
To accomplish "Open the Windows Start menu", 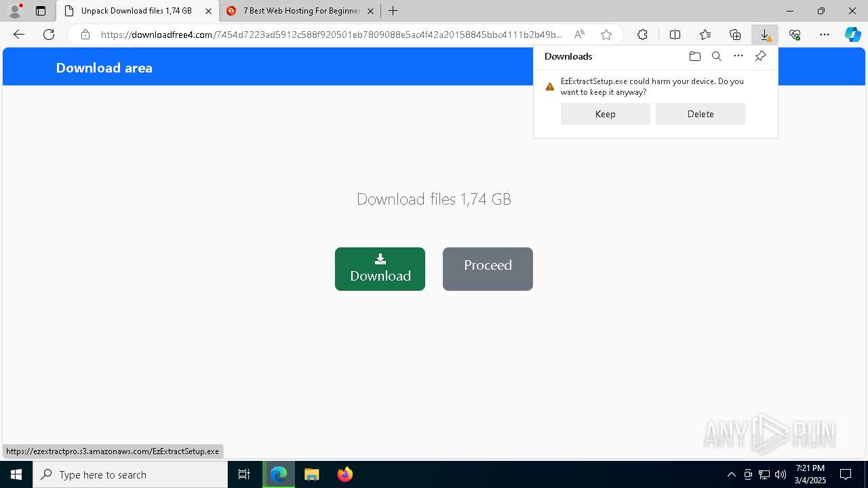I will coord(16,474).
